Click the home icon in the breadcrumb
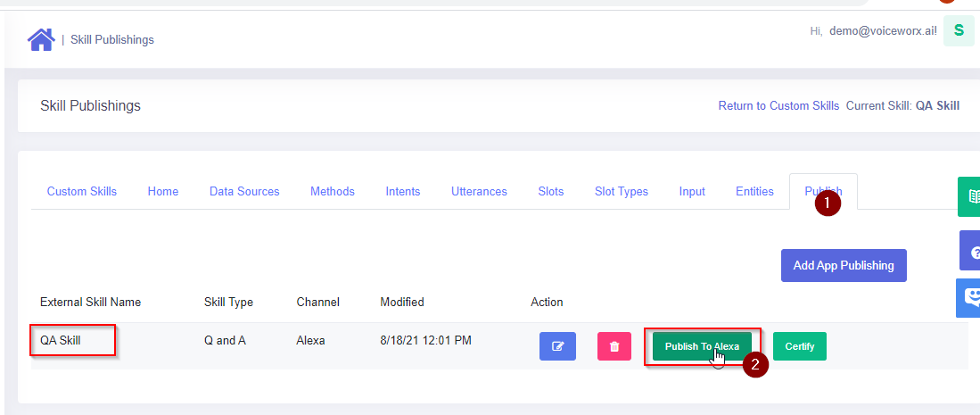 coord(41,39)
